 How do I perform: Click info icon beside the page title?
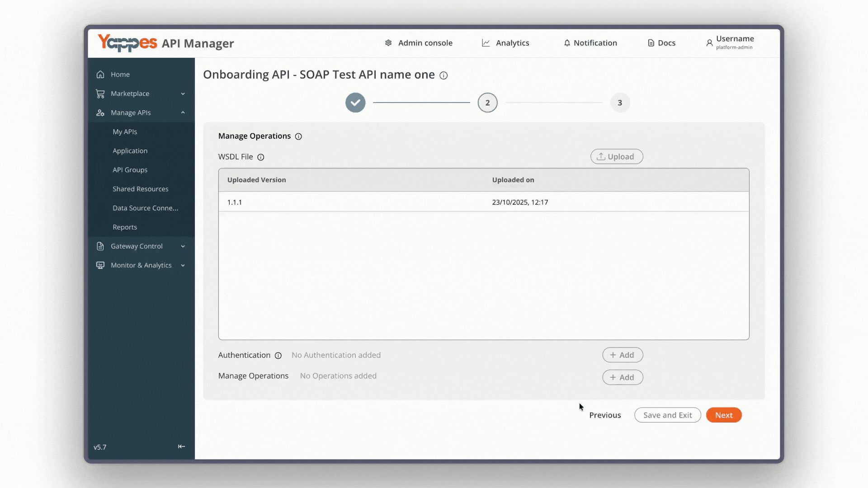[443, 75]
